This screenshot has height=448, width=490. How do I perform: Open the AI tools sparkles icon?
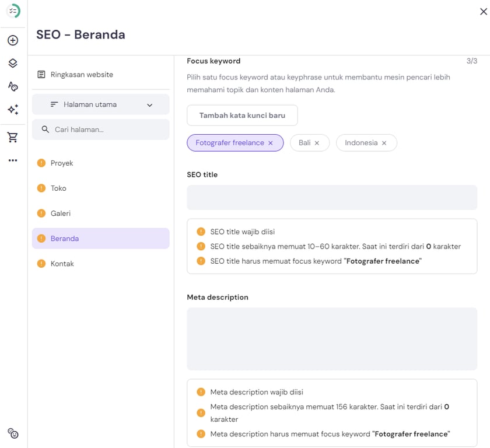(13, 108)
